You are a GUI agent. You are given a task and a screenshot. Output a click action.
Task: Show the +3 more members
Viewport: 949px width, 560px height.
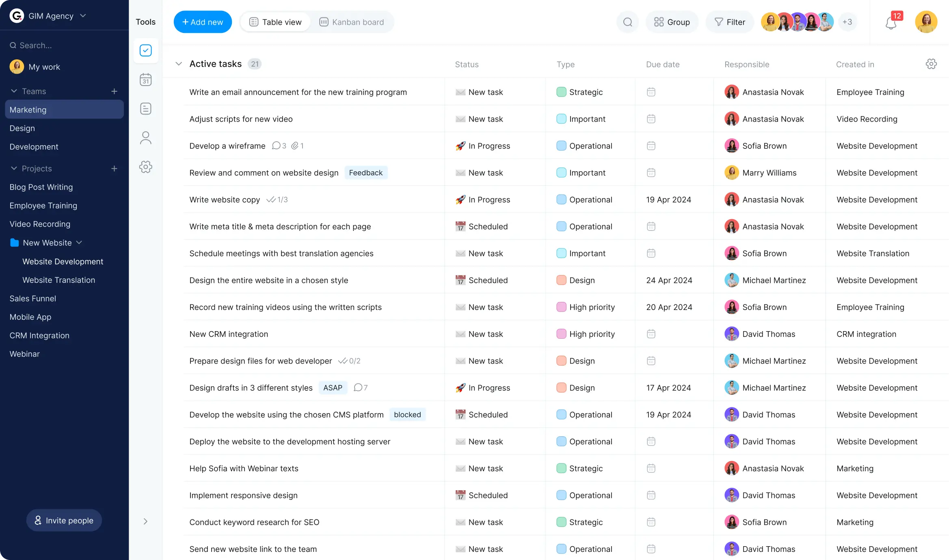[847, 22]
